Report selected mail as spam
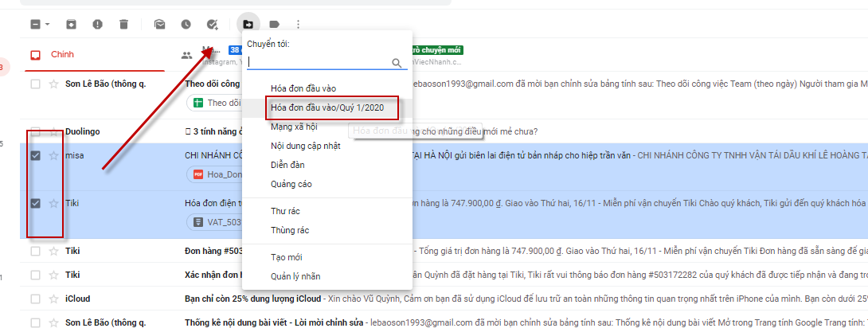This screenshot has width=868, height=332. 97,25
